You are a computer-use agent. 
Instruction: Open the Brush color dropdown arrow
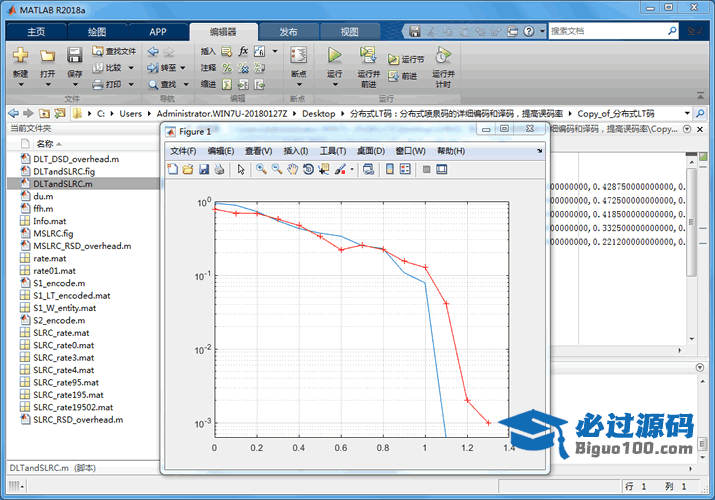click(352, 170)
